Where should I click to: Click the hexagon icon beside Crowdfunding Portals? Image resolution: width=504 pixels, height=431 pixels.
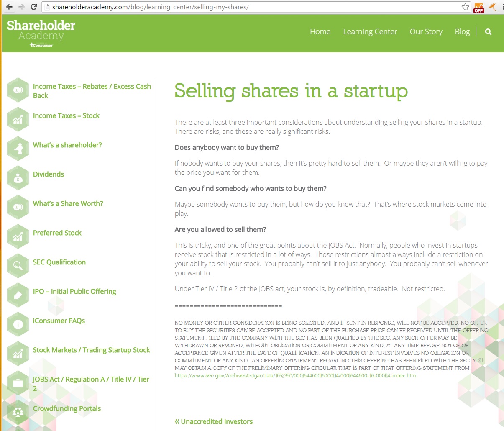(18, 412)
